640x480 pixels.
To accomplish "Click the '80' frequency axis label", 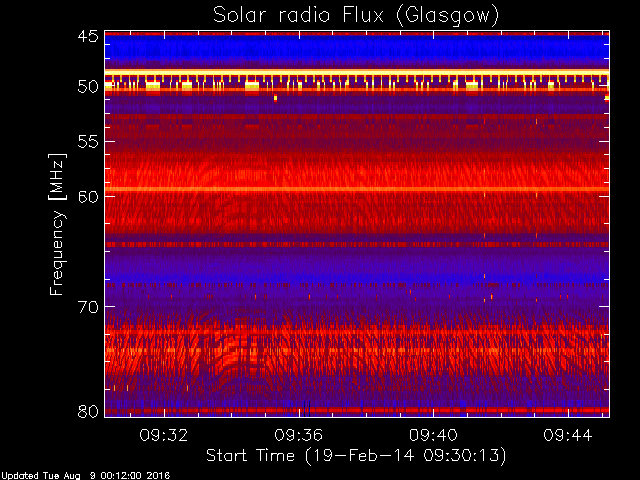I will pos(88,411).
